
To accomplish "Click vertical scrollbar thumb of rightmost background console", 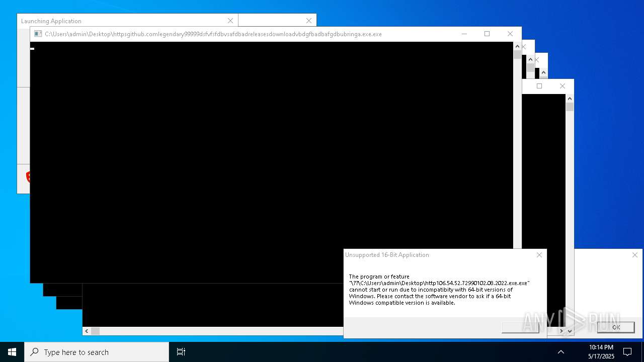I will click(570, 107).
